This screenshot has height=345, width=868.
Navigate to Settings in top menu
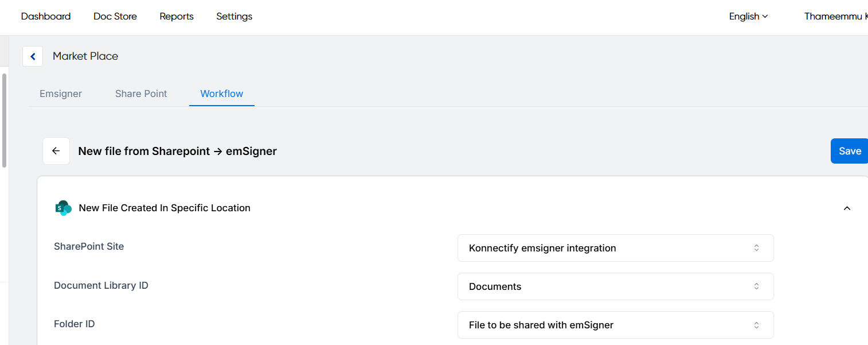pyautogui.click(x=234, y=17)
